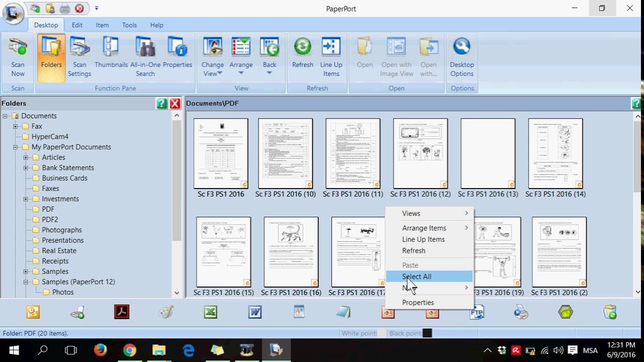Show the Thumbnails function pane
Screen dimensions: 644x362
pos(111,53)
